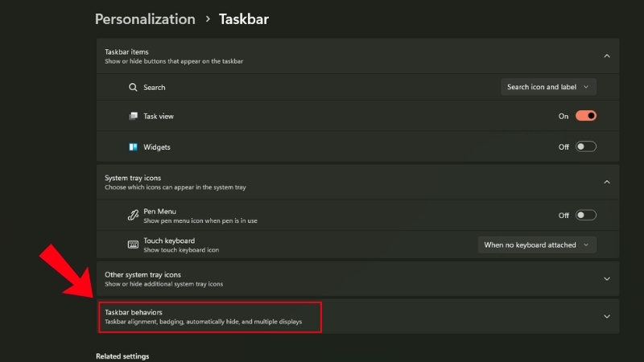The image size is (644, 362).
Task: Click the Off label beside Widgets
Action: tap(563, 147)
